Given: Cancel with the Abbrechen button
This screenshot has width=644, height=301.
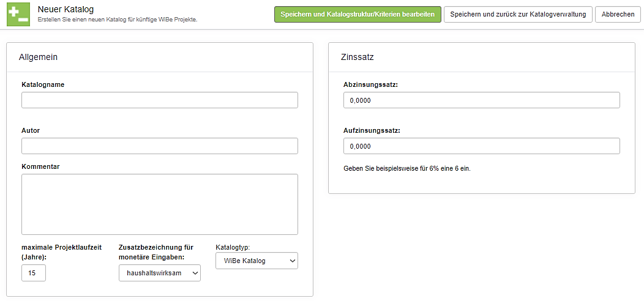Looking at the screenshot, I should (x=618, y=14).
